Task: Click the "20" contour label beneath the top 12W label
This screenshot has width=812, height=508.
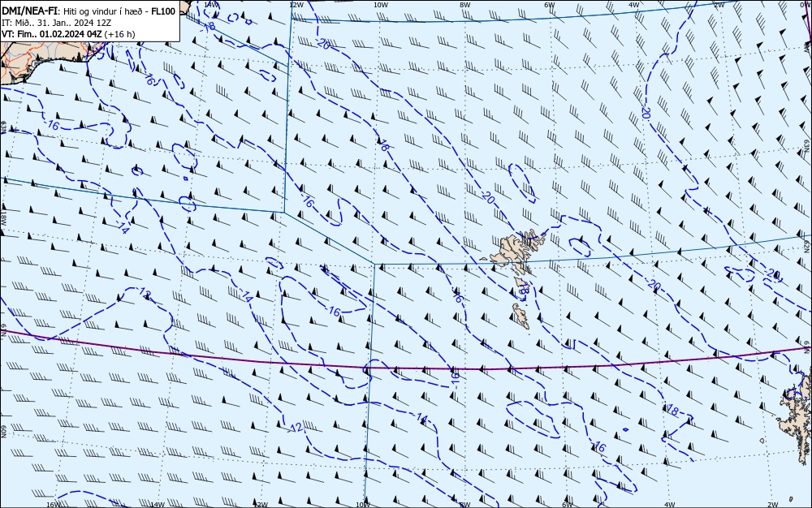Action: [x=322, y=45]
